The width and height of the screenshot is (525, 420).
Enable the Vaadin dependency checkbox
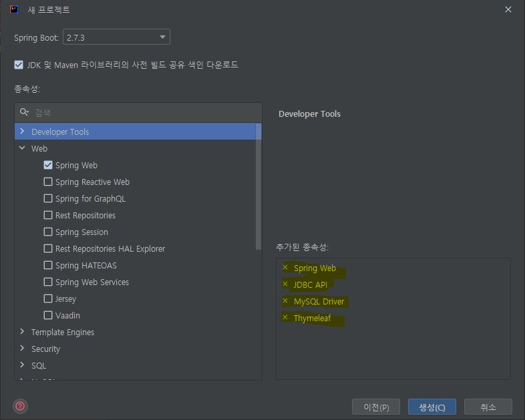[x=48, y=315]
